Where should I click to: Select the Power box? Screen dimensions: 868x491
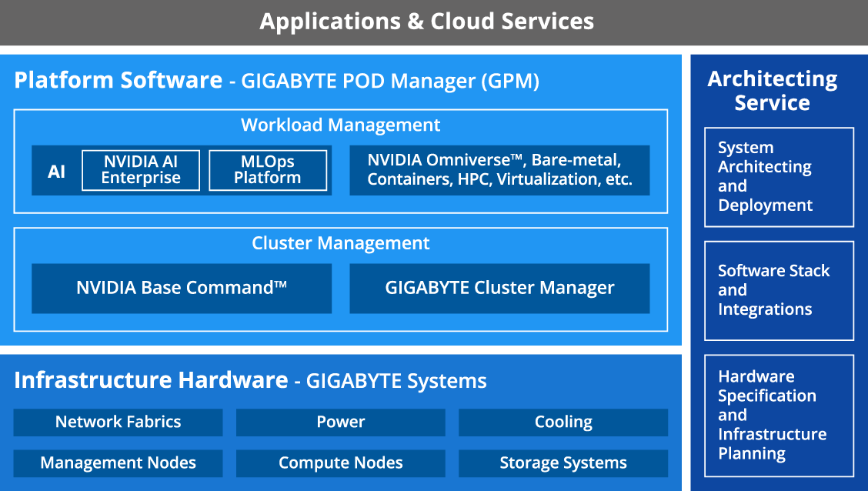pyautogui.click(x=340, y=423)
